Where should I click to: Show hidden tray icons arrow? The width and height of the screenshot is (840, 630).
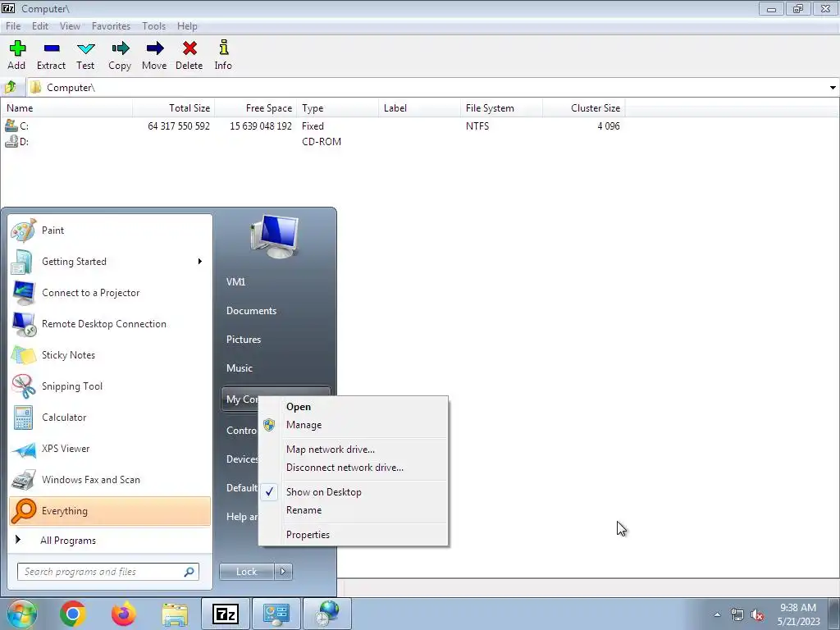[x=717, y=615]
